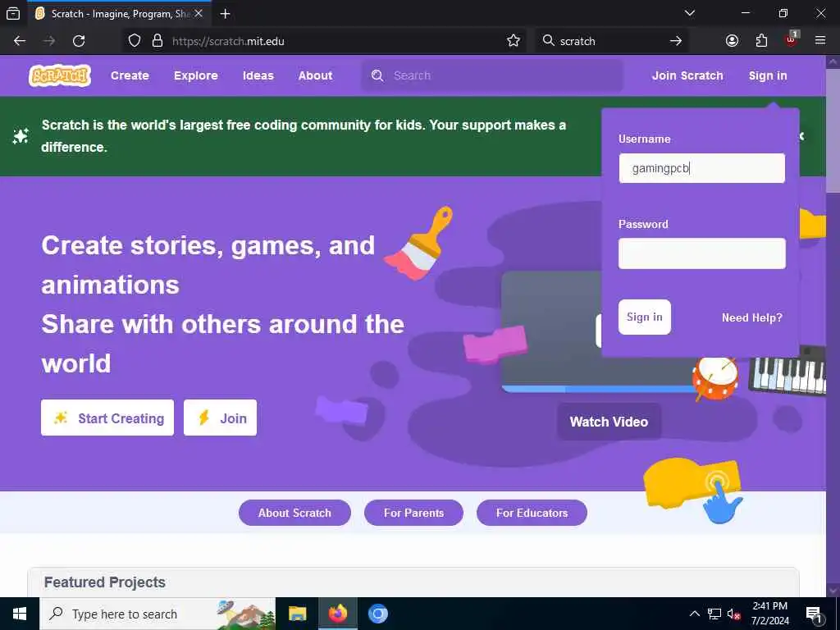Go back with browser back arrow
The width and height of the screenshot is (840, 630).
coord(20,41)
